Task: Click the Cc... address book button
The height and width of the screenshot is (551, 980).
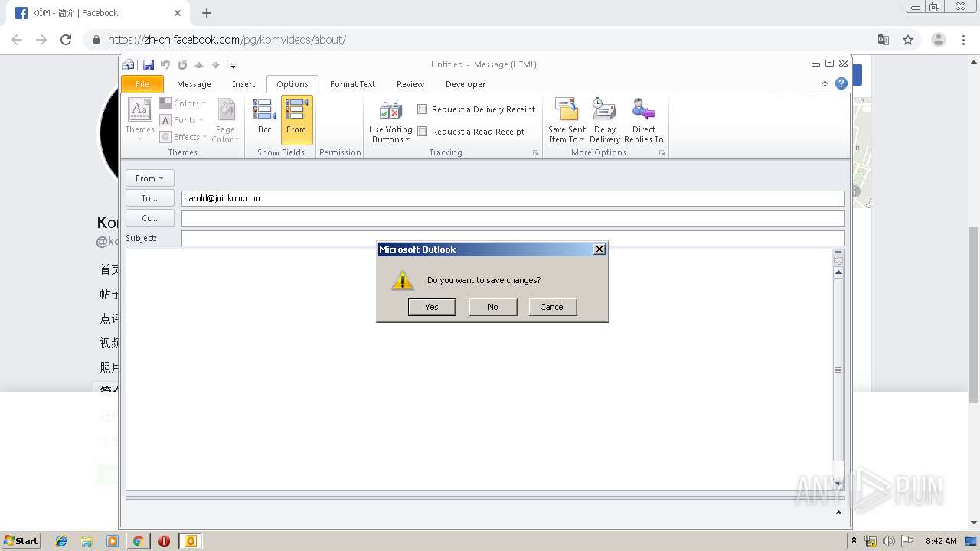Action: coord(150,218)
